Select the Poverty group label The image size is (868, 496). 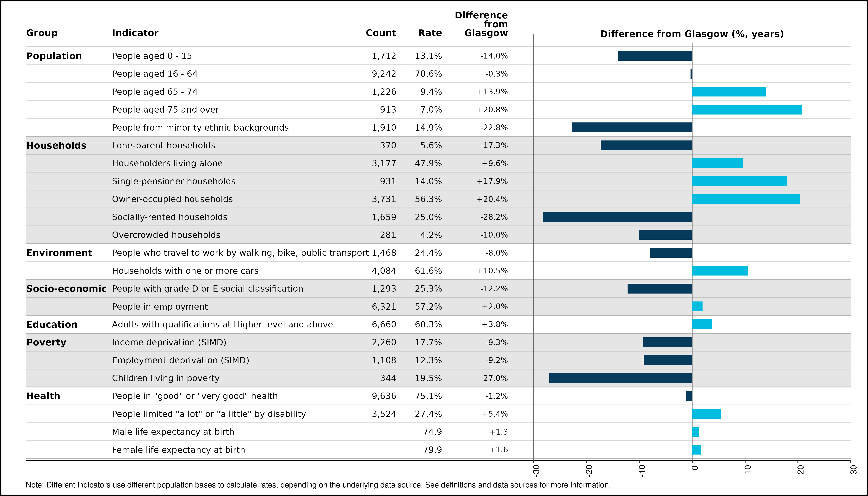pyautogui.click(x=46, y=342)
